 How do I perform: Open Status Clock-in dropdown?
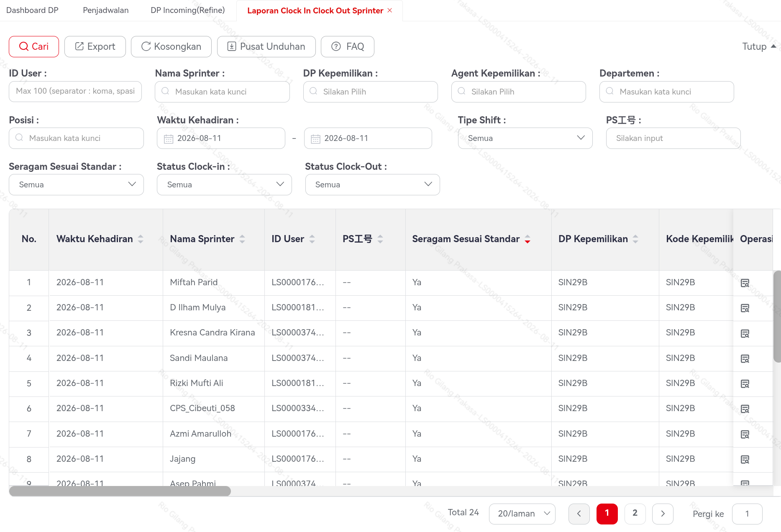[224, 184]
